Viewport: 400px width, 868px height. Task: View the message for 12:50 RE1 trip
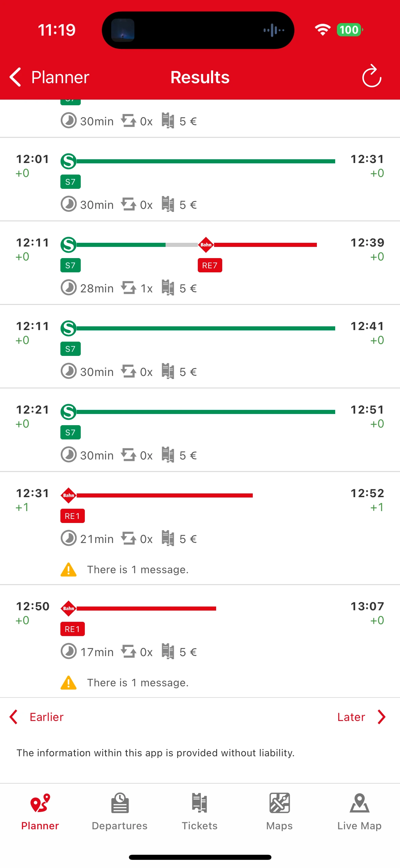click(x=138, y=683)
